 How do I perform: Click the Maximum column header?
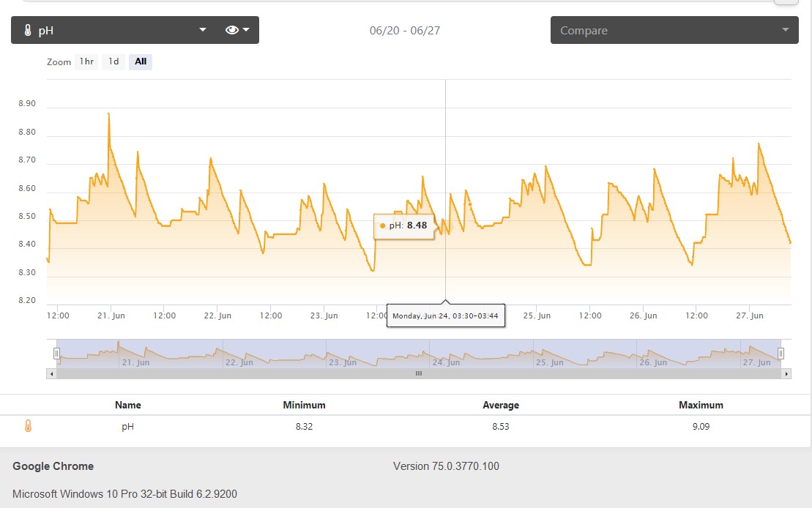tap(701, 405)
